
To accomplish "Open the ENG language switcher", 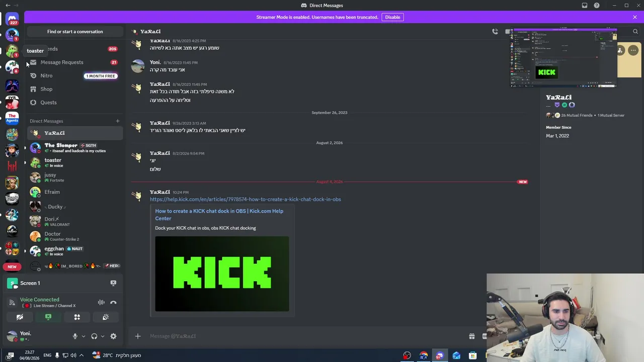I will click(x=47, y=355).
